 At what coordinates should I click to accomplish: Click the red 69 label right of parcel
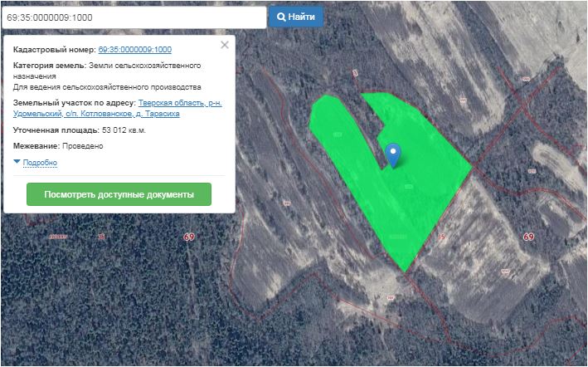coord(528,237)
